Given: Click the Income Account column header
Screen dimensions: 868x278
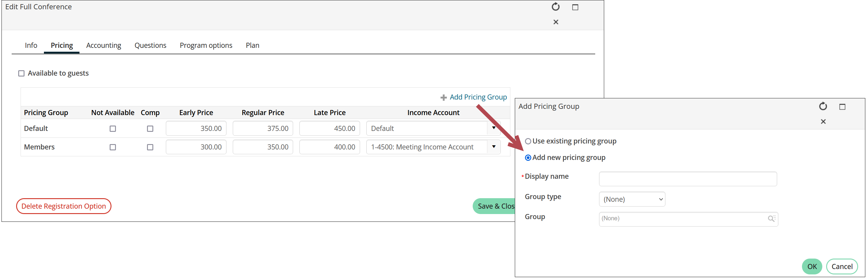Looking at the screenshot, I should pos(433,113).
